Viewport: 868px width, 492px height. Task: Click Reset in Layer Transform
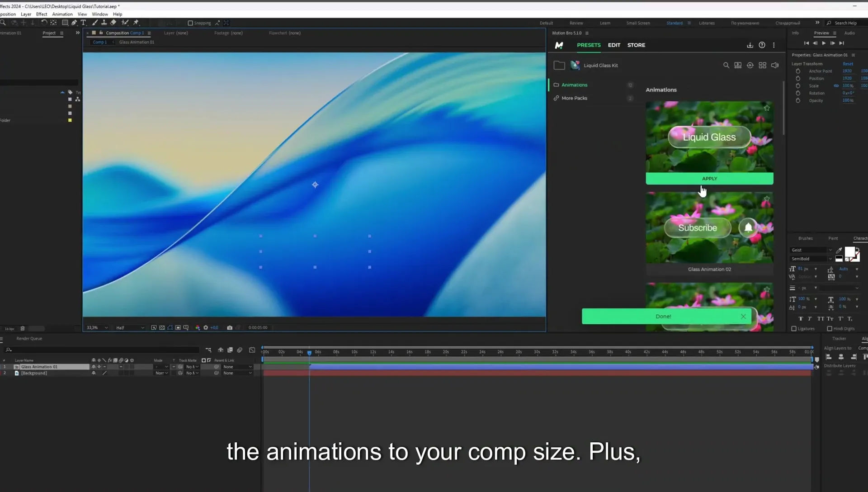(x=848, y=64)
